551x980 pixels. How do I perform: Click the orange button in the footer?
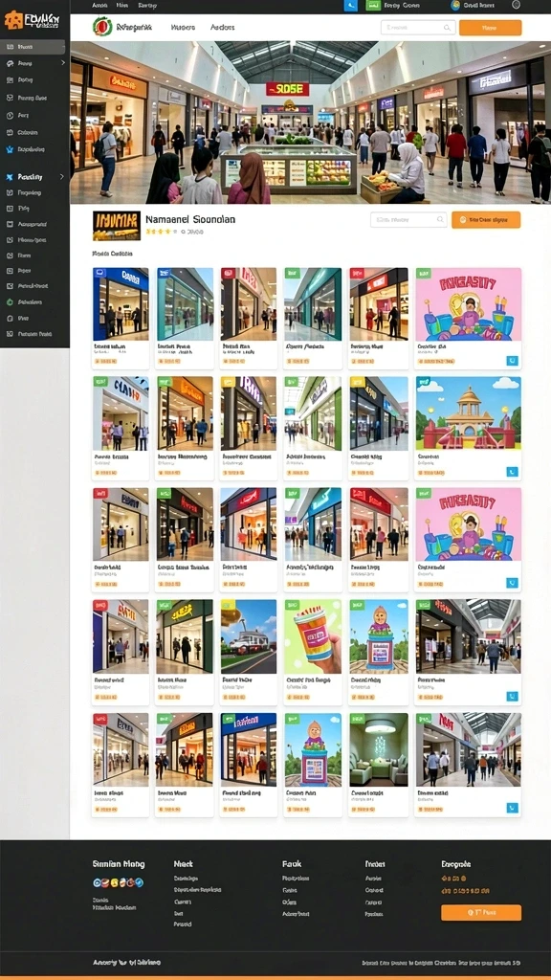tap(481, 912)
